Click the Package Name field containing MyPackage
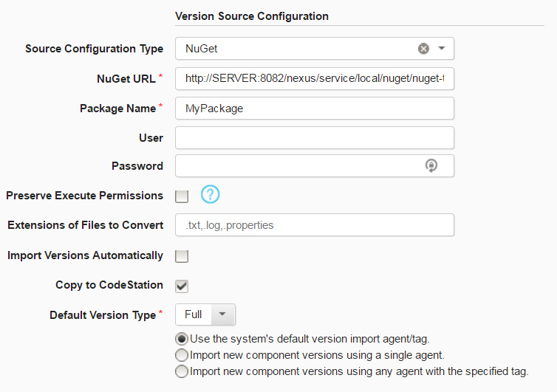Image resolution: width=557 pixels, height=392 pixels. click(x=314, y=108)
